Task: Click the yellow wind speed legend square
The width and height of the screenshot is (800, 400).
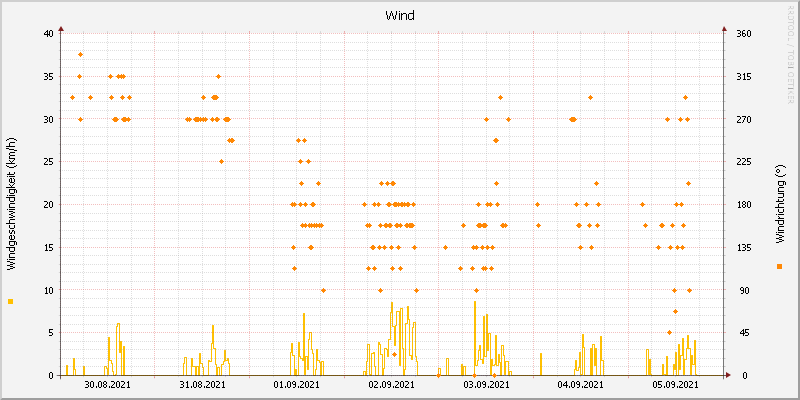Action: [x=11, y=302]
